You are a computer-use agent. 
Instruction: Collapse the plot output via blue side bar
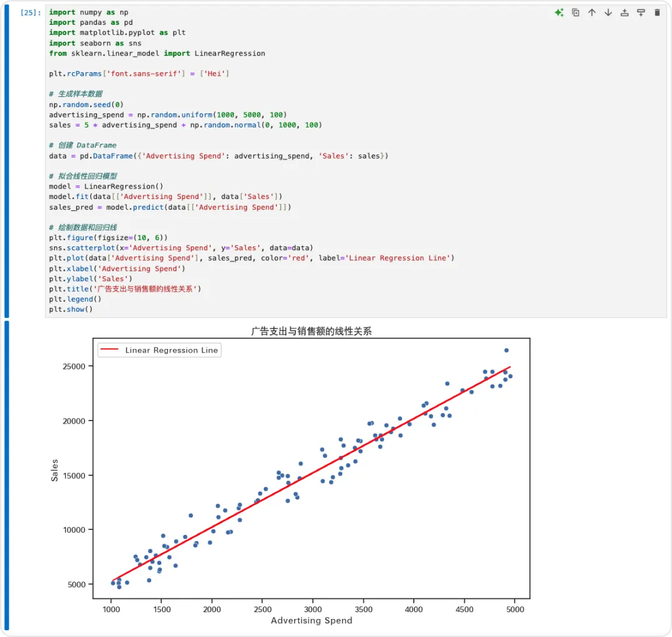(x=6, y=475)
